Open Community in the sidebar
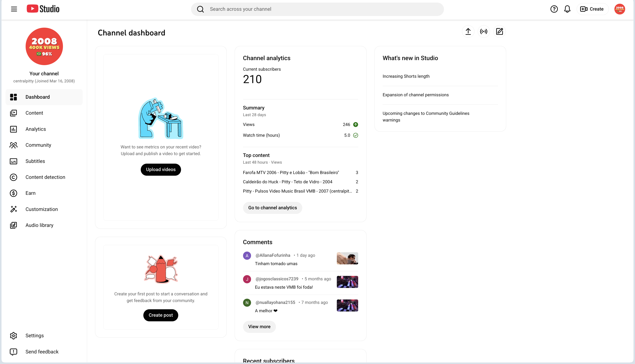 (44, 145)
